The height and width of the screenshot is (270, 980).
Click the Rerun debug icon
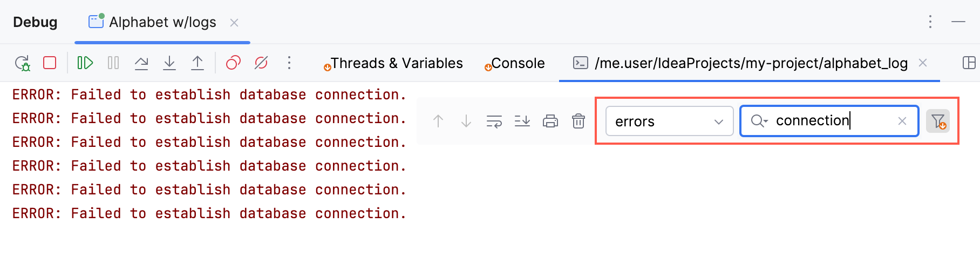22,63
